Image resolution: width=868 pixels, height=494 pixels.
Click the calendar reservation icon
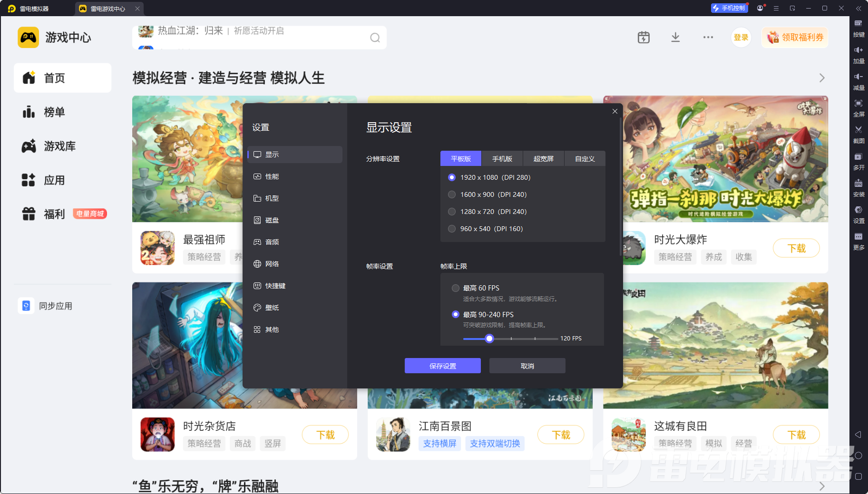tap(644, 38)
